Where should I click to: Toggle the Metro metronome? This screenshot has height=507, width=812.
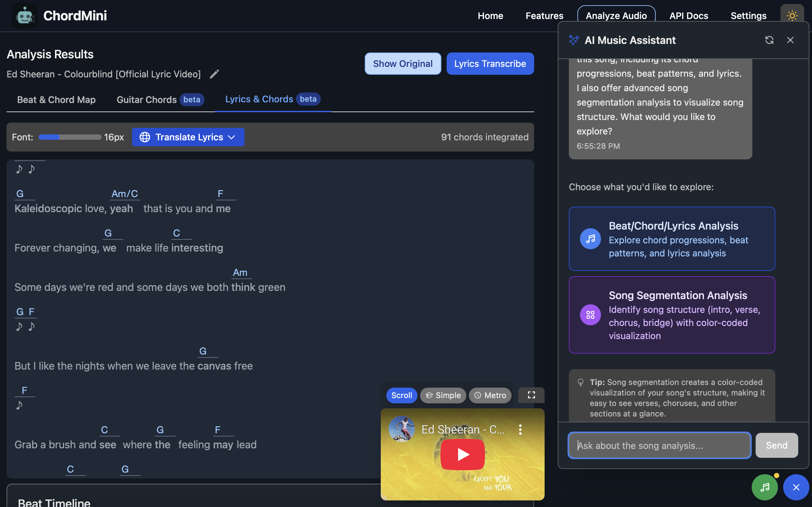click(x=490, y=395)
